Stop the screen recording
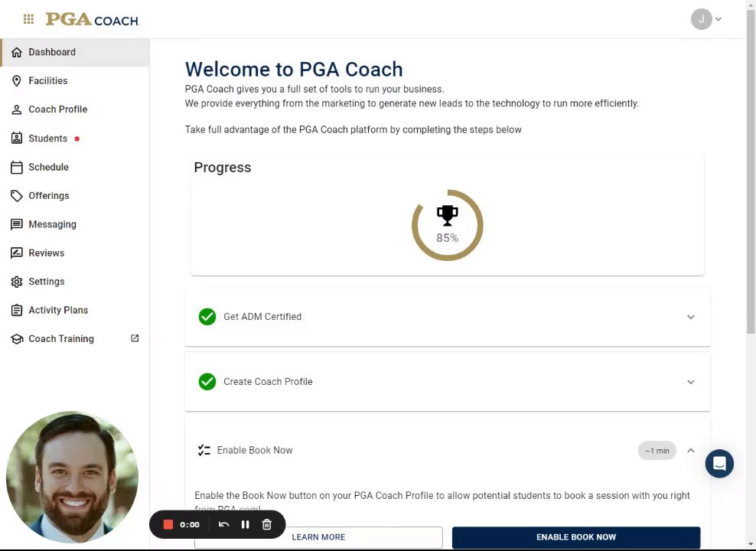This screenshot has height=551, width=756. pos(168,524)
